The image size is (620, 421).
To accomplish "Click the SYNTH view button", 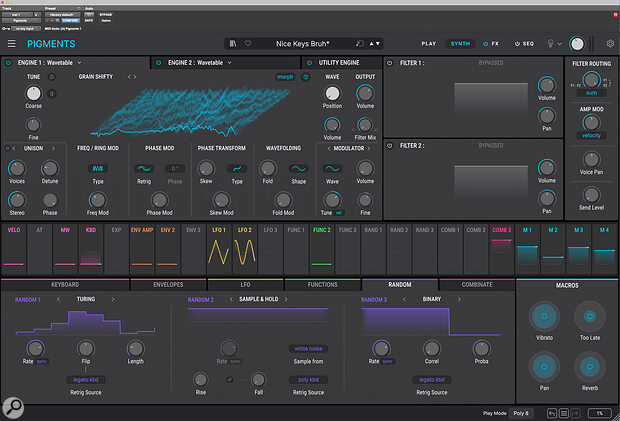I will 460,44.
